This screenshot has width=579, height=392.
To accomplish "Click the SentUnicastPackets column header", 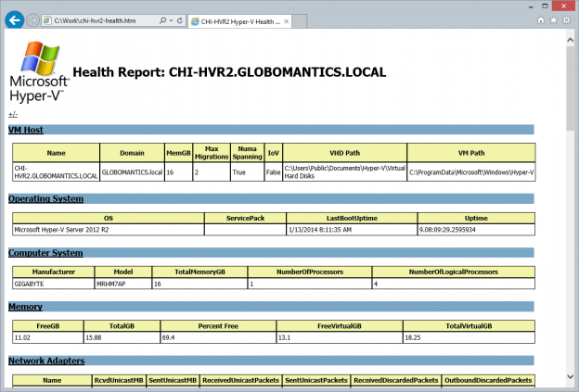I will [x=316, y=380].
